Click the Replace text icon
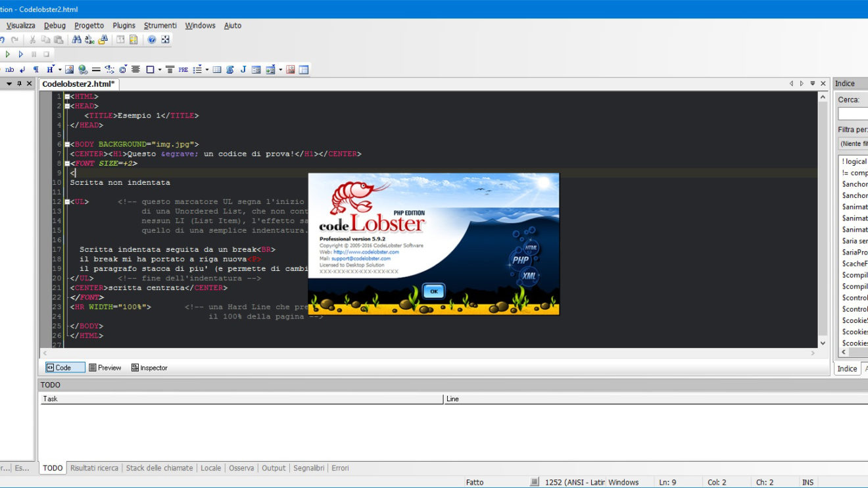The height and width of the screenshot is (488, 868). [89, 39]
